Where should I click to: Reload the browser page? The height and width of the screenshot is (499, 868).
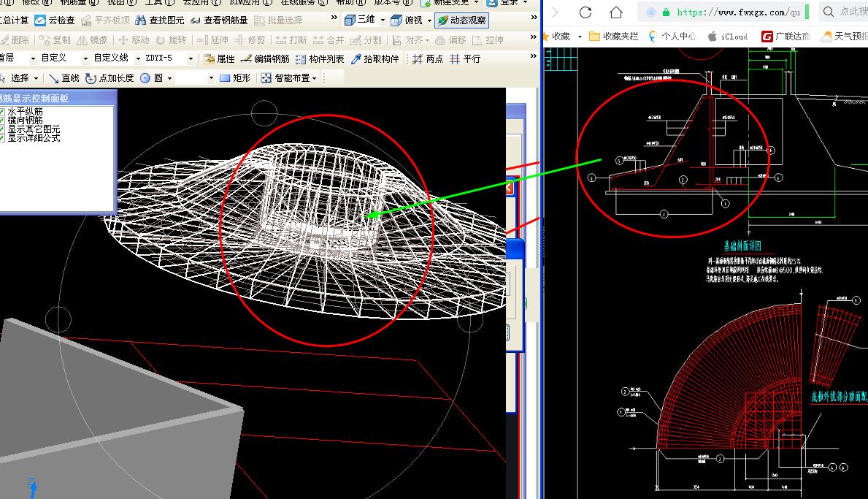coord(585,12)
